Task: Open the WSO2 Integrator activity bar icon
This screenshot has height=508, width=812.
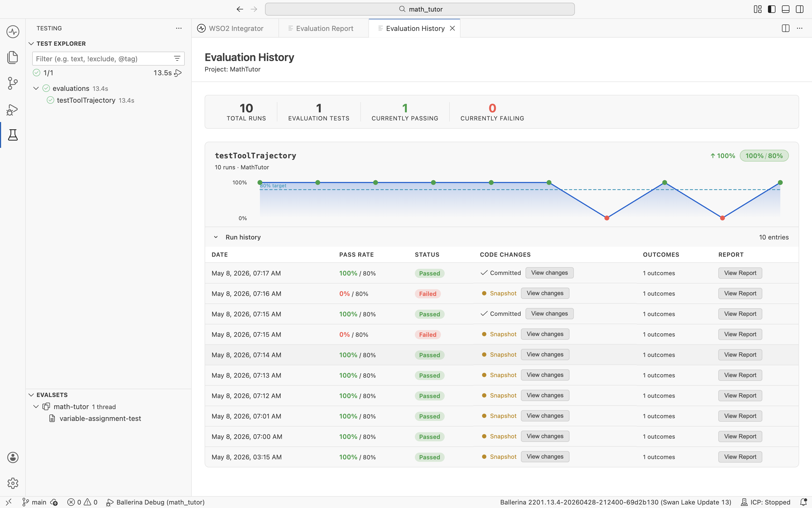Action: 13,32
